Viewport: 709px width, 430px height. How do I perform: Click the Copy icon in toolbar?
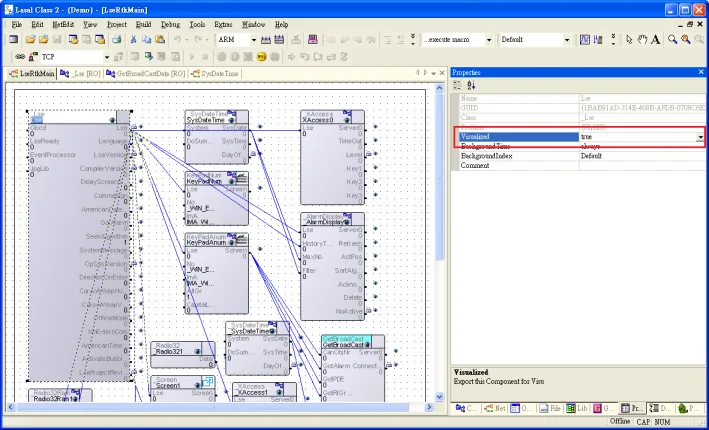point(147,40)
